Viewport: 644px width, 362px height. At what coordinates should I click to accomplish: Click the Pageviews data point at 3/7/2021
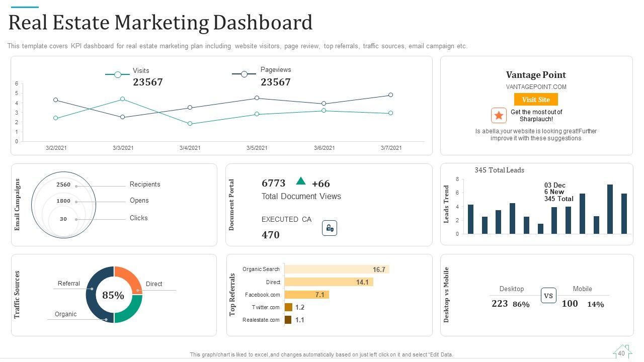[x=390, y=95]
